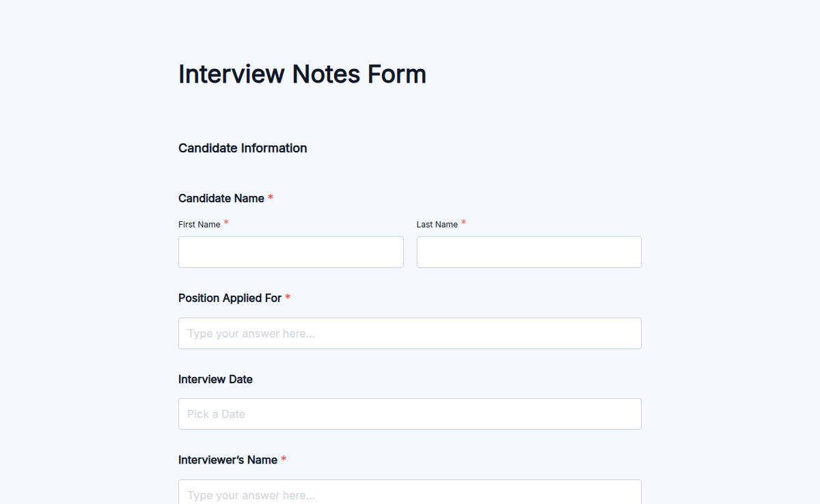Image resolution: width=820 pixels, height=504 pixels.
Task: Click the red asterisk beside First Name
Action: coord(225,223)
